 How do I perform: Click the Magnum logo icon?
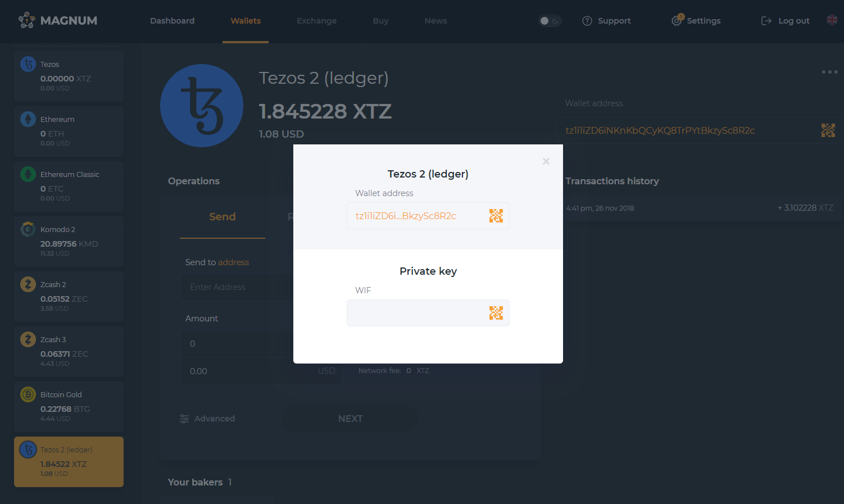click(x=27, y=20)
